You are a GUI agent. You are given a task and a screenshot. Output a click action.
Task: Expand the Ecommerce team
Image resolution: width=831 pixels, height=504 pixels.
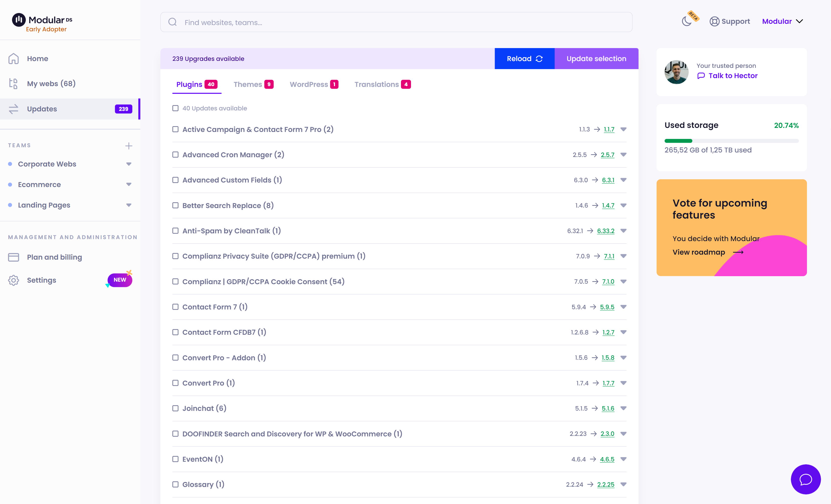(x=129, y=185)
